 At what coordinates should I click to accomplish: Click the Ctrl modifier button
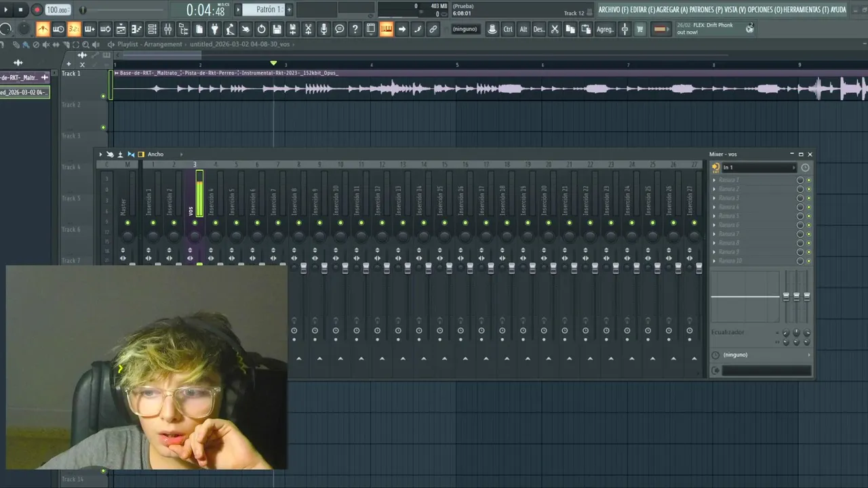(508, 29)
